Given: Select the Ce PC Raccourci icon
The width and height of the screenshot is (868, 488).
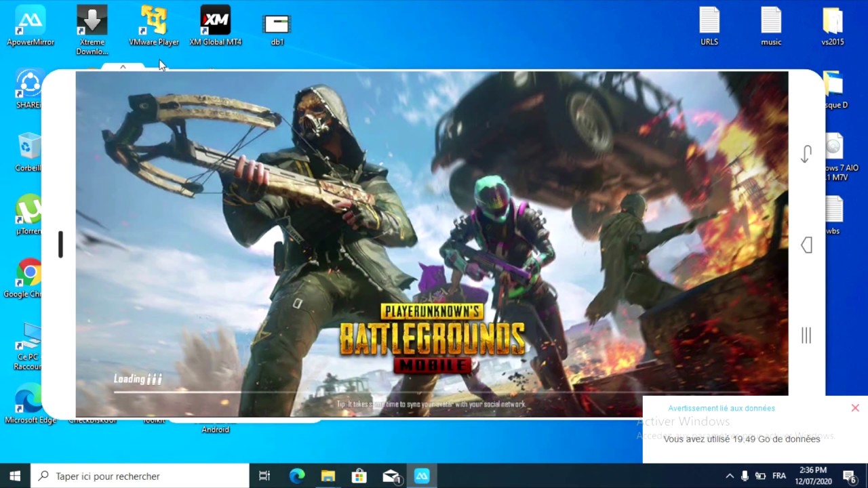Looking at the screenshot, I should (28, 346).
